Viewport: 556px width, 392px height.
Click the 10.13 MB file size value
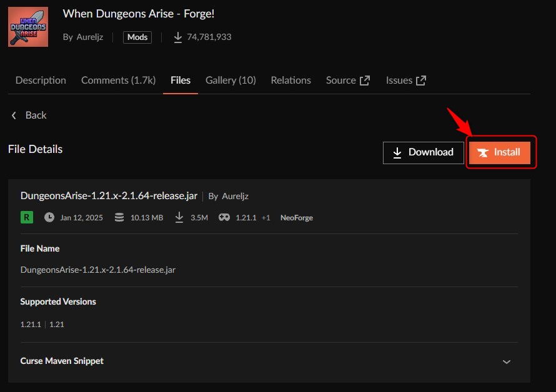(147, 218)
